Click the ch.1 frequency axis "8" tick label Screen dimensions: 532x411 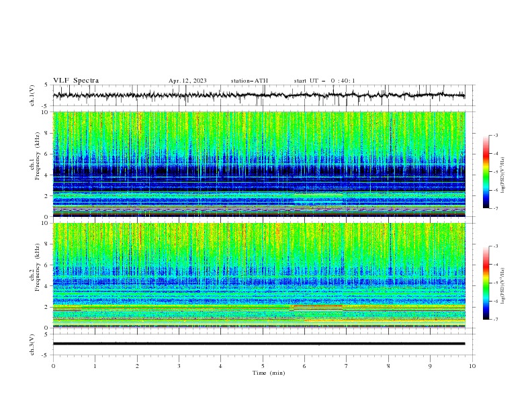47,133
